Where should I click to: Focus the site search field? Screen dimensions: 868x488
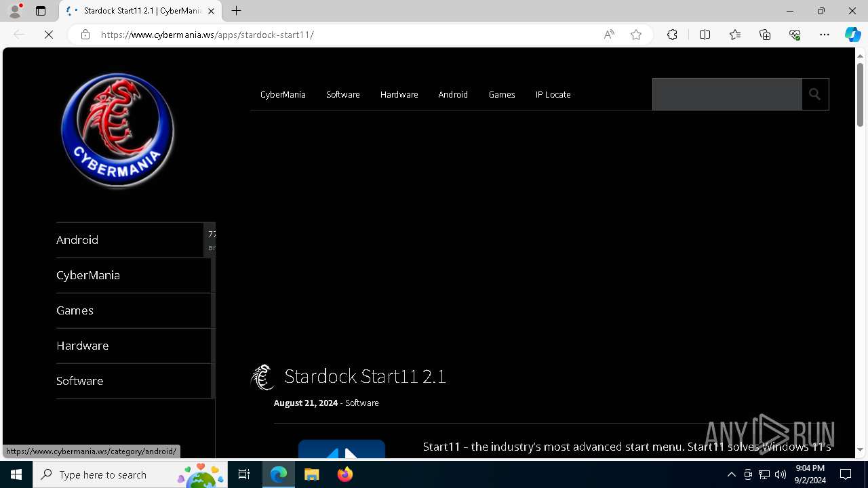coord(727,94)
